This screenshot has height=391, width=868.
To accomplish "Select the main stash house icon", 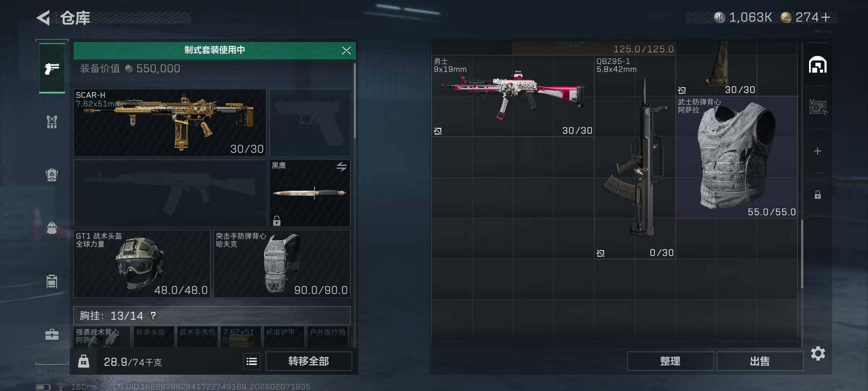I will point(818,65).
